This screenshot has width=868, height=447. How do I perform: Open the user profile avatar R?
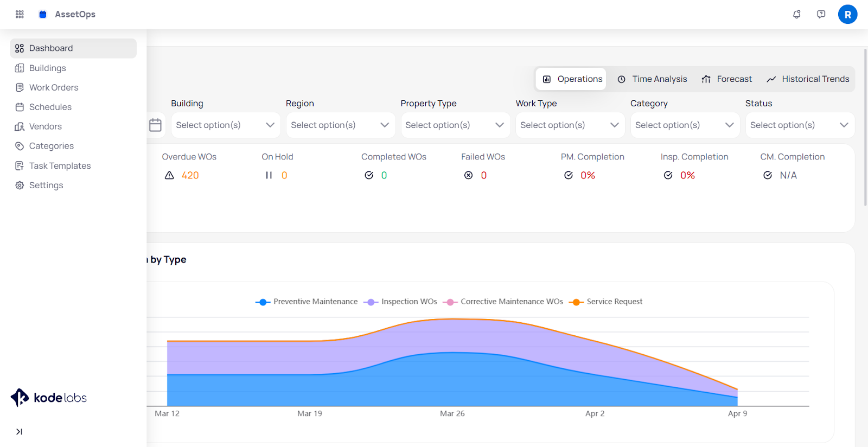coord(847,14)
